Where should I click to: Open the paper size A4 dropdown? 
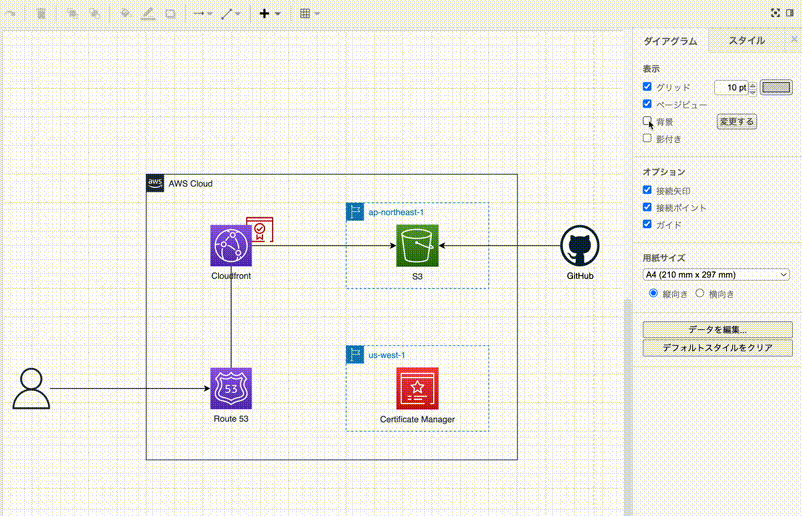point(716,274)
